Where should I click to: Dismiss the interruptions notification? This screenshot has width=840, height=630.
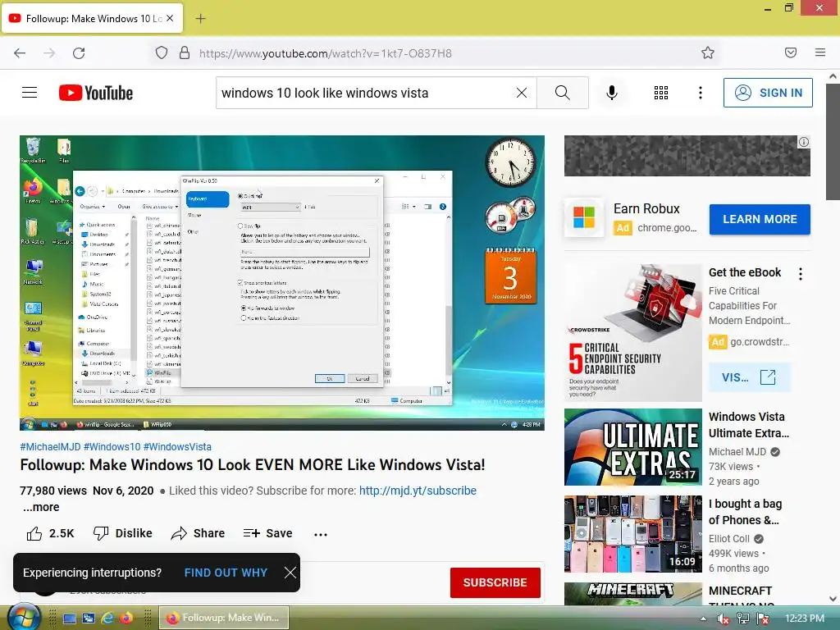[290, 573]
